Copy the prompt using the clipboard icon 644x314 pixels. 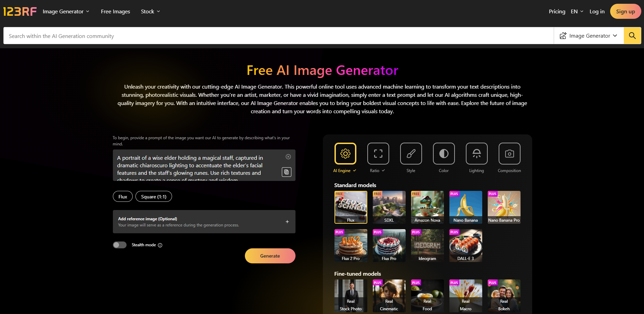pyautogui.click(x=287, y=172)
